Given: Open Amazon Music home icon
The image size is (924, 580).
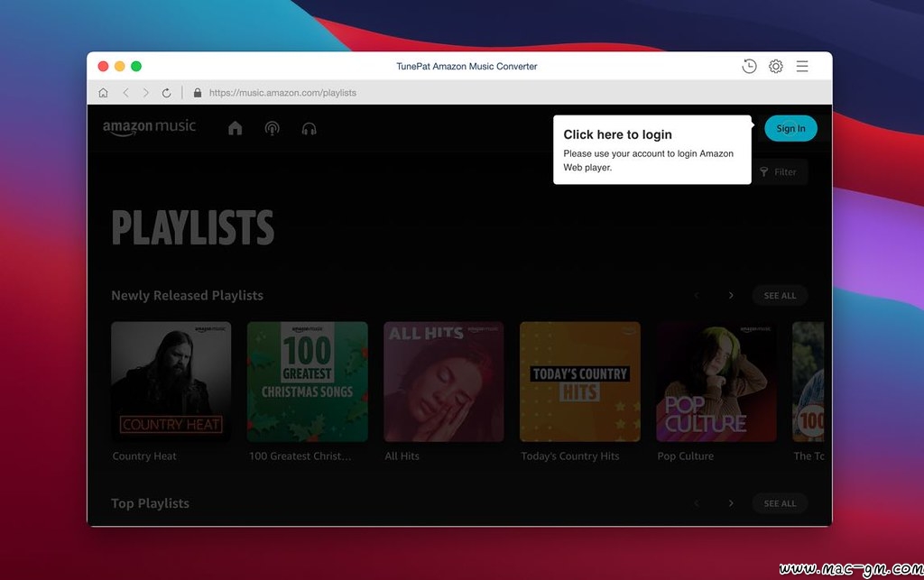Looking at the screenshot, I should [x=236, y=128].
